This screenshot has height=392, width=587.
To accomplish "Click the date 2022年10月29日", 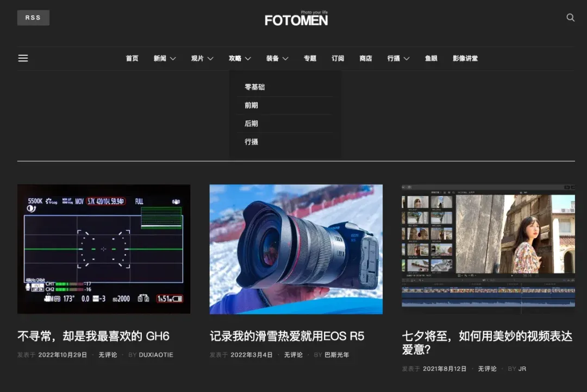I will pyautogui.click(x=63, y=355).
